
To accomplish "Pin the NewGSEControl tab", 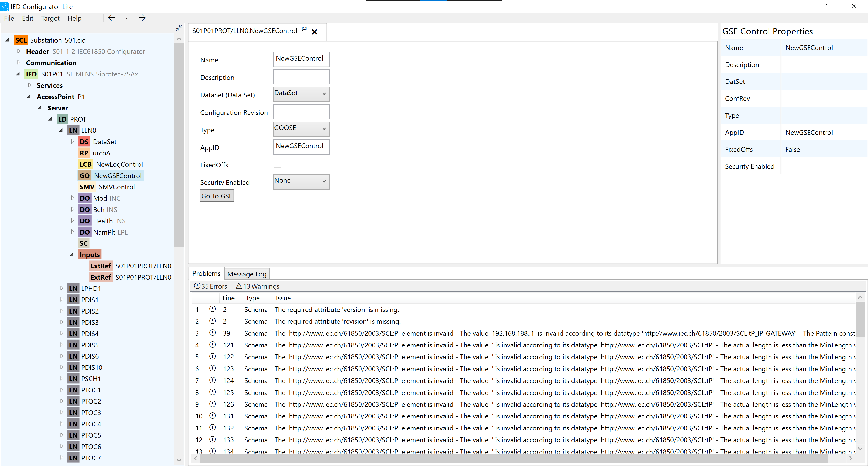I will pos(304,29).
